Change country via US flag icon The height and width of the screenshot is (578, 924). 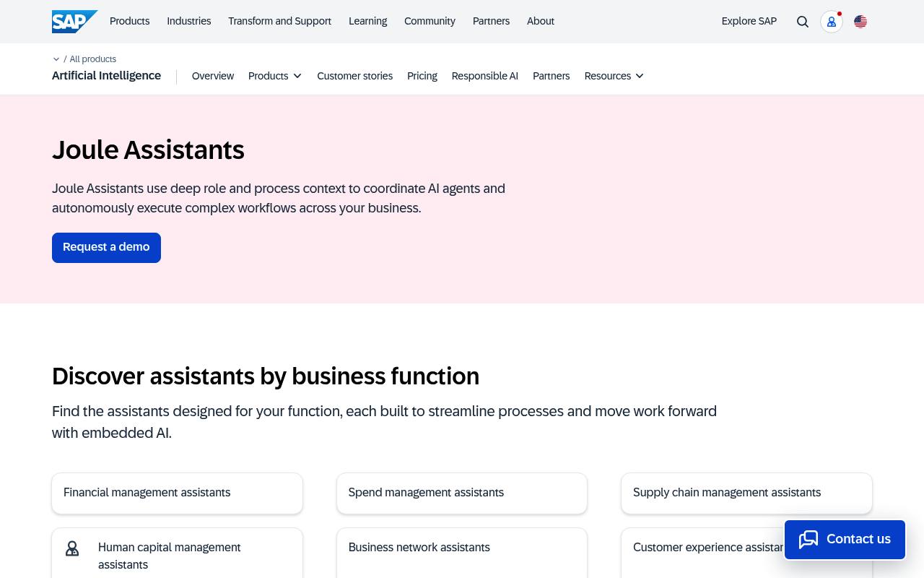[x=860, y=22]
